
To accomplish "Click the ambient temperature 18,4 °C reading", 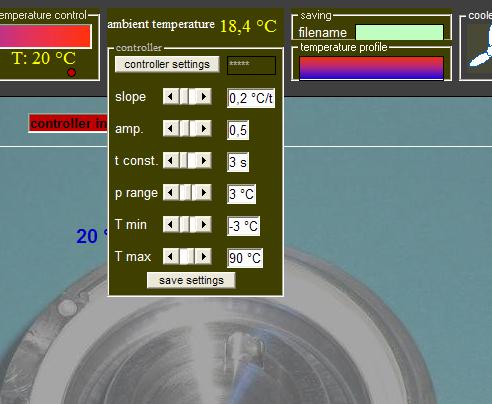I will (x=248, y=26).
